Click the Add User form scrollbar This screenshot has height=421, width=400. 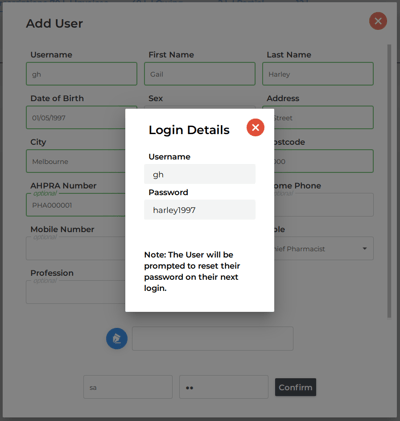click(x=389, y=181)
